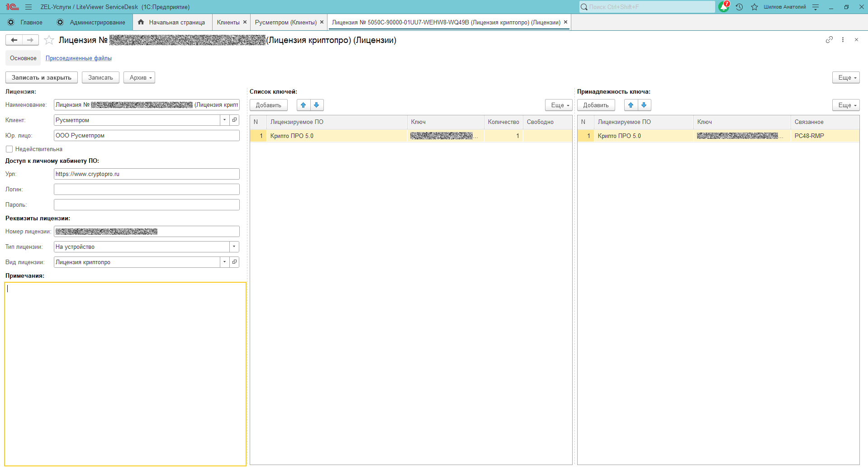Move row down in Принадлежность ключа
Viewport: 868px width, 470px height.
[x=644, y=105]
